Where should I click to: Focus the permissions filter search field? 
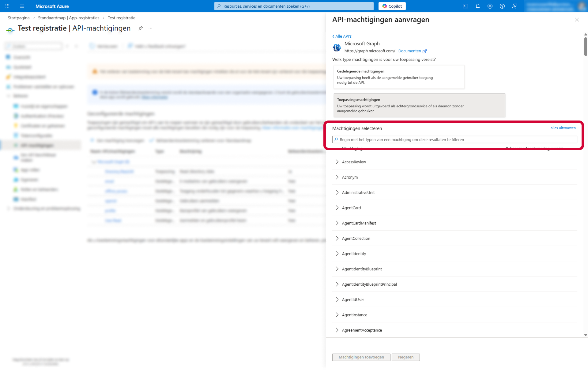[x=454, y=139]
